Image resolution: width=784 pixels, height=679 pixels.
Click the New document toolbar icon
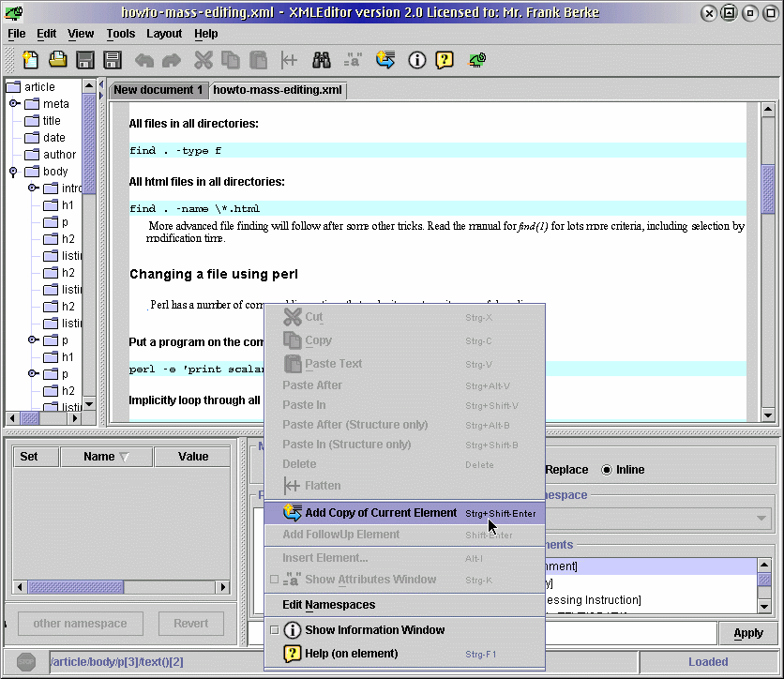31,60
